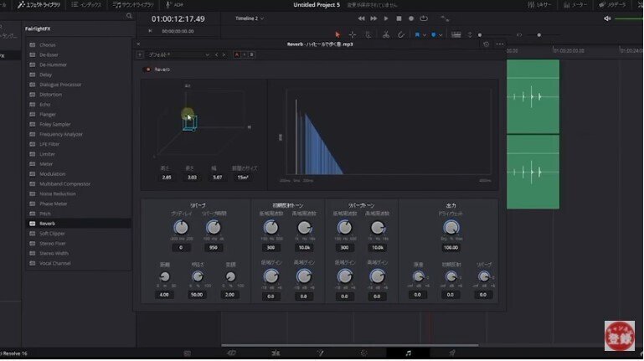The width and height of the screenshot is (644, 361).
Task: Open the Cut page icon in the bottom bar
Action: pos(231,353)
